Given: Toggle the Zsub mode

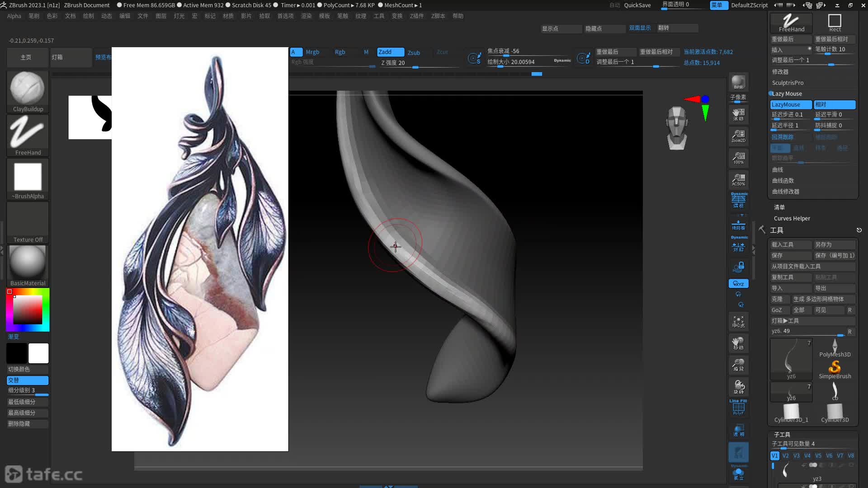Looking at the screenshot, I should coord(414,52).
